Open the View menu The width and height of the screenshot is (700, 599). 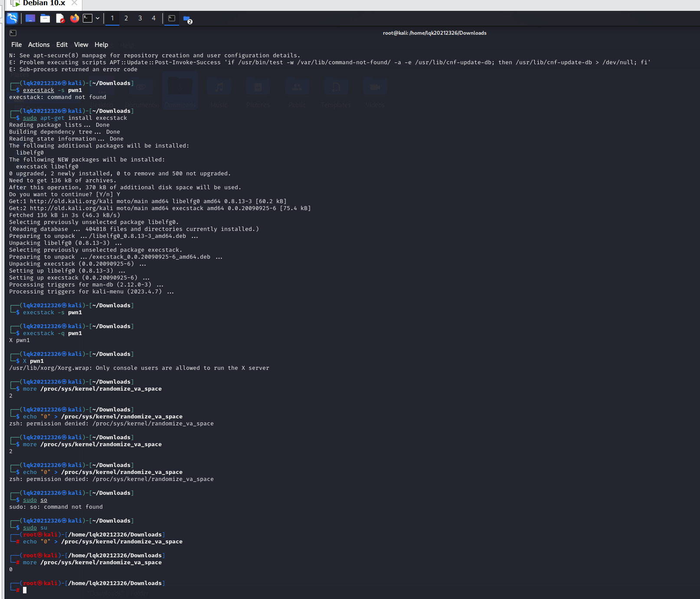point(81,45)
